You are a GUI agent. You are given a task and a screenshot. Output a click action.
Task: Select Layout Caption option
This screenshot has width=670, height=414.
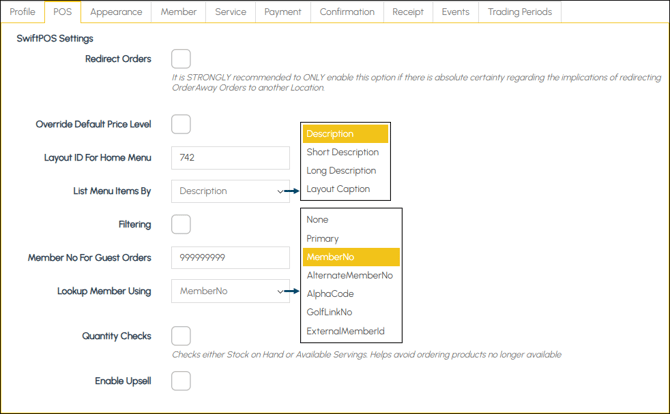coord(338,189)
